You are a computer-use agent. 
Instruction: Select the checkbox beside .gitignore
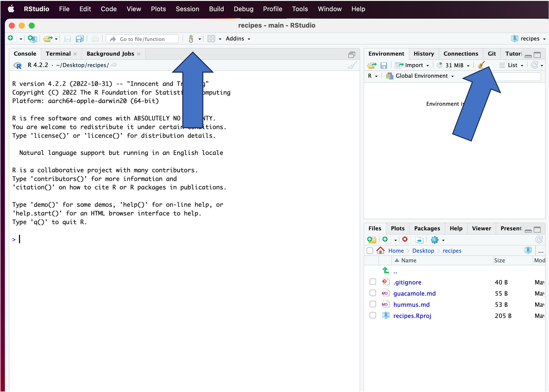(373, 282)
